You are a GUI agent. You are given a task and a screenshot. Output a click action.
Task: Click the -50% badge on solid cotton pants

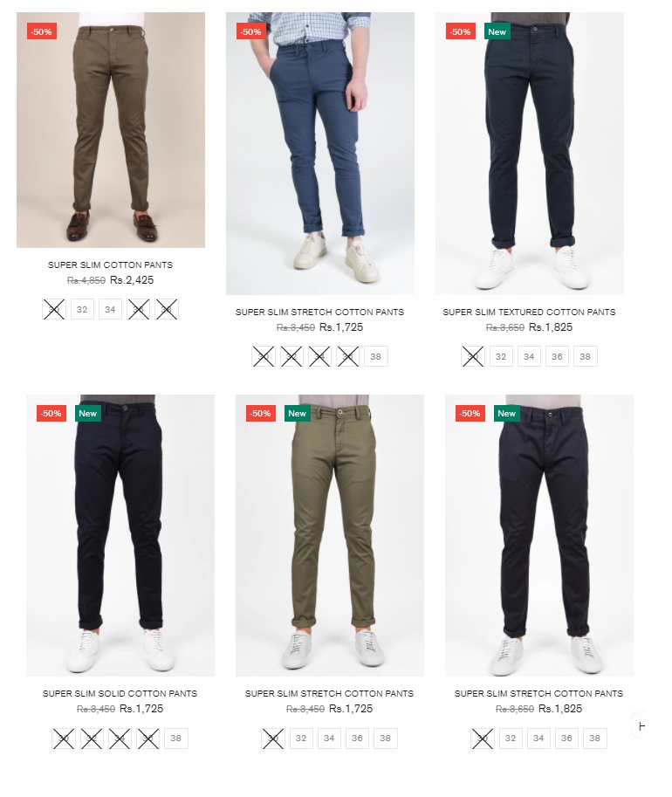pos(51,413)
